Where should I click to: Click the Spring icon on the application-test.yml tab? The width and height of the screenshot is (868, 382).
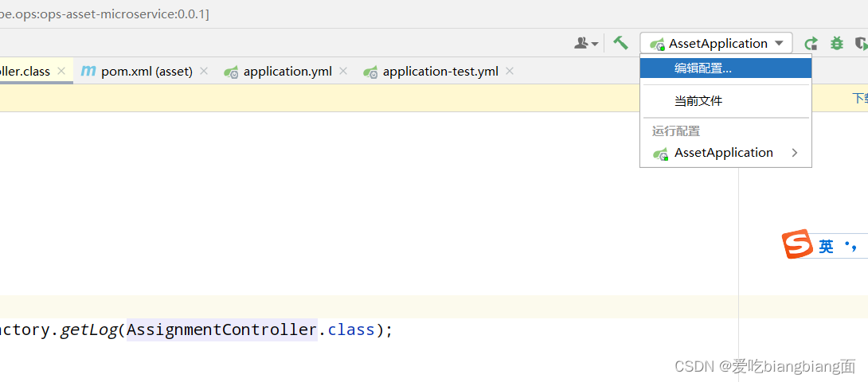370,72
